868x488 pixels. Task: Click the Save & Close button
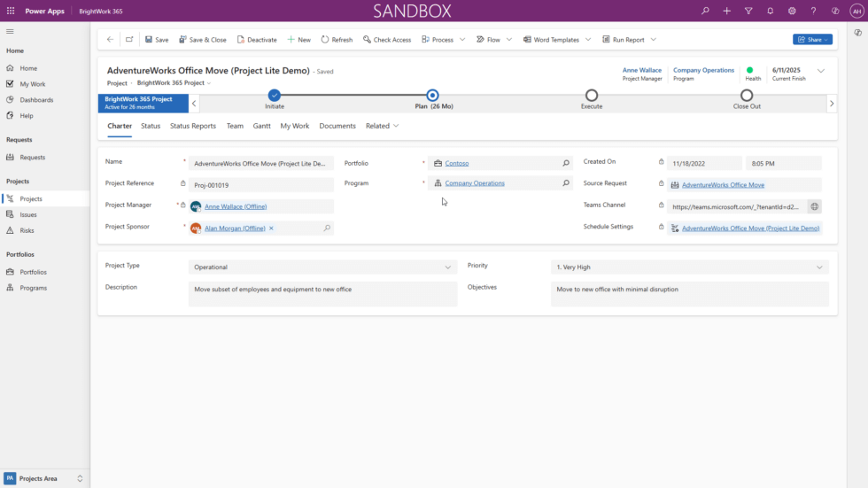[x=203, y=40]
